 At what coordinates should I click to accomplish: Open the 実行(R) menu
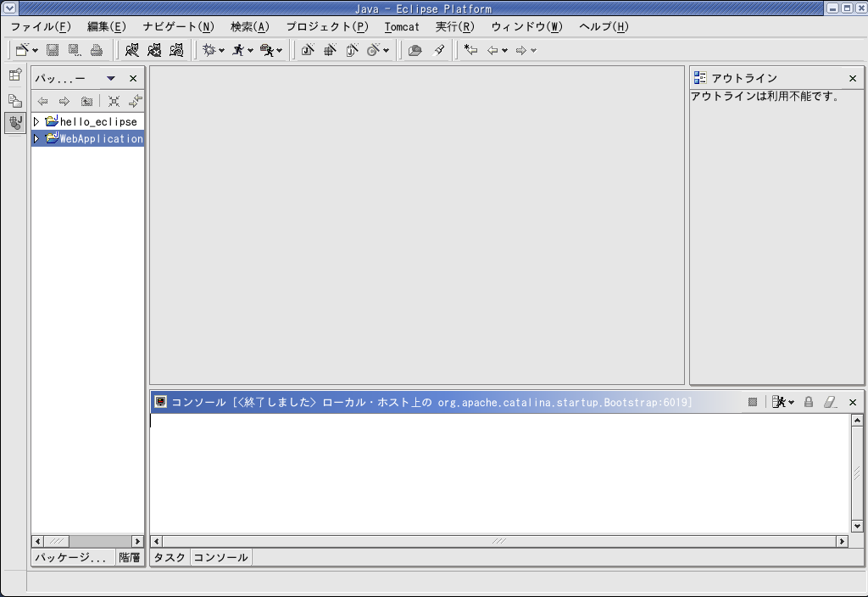454,26
